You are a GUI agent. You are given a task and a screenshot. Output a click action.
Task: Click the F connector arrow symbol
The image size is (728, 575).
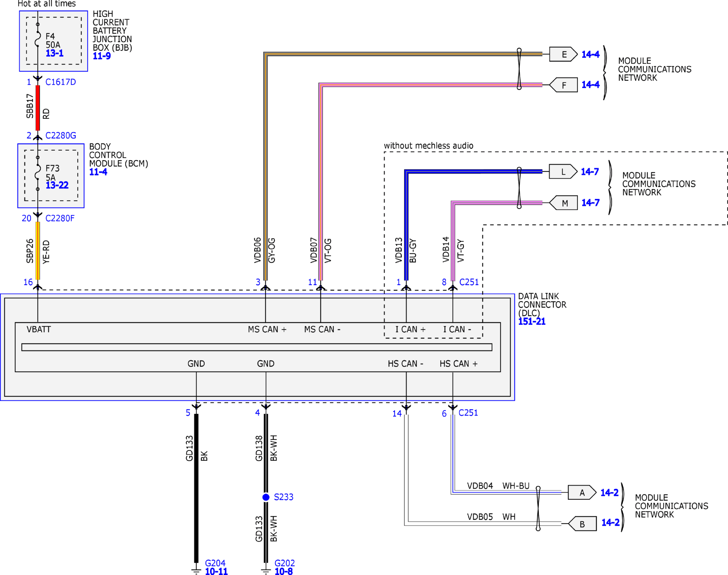pyautogui.click(x=564, y=85)
